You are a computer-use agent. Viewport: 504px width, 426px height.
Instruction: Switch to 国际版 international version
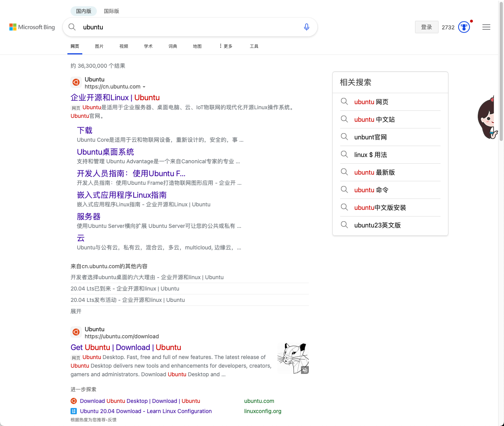tap(111, 11)
